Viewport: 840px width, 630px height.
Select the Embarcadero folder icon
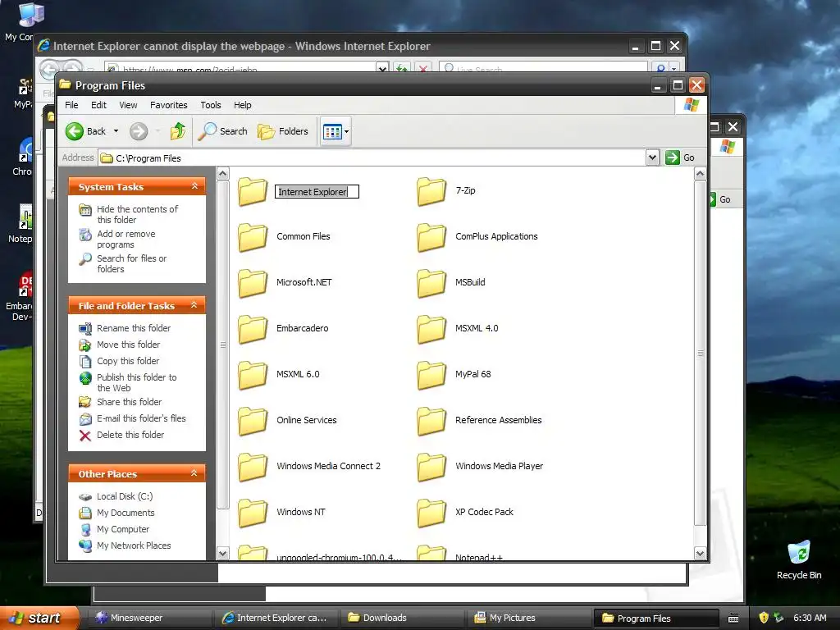[253, 329]
